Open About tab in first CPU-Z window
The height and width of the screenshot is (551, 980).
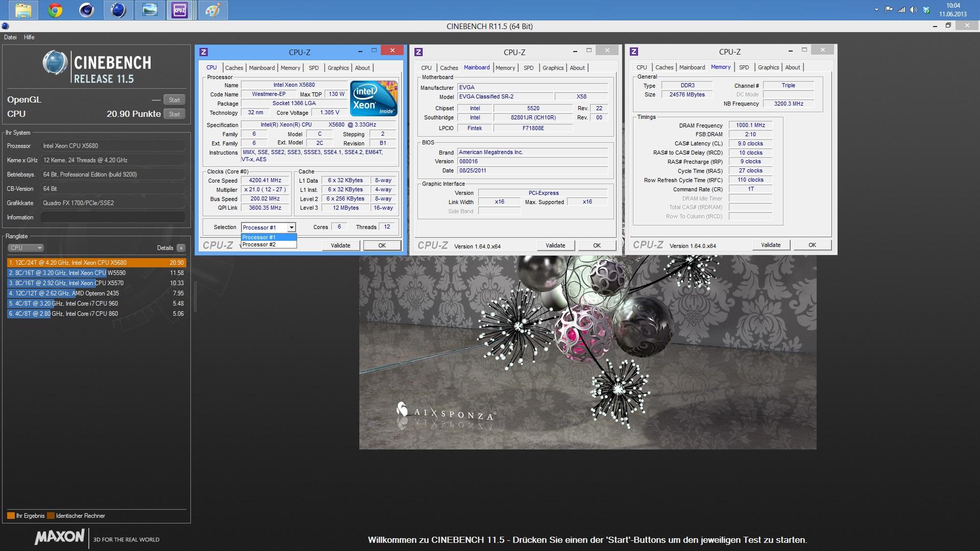point(362,68)
